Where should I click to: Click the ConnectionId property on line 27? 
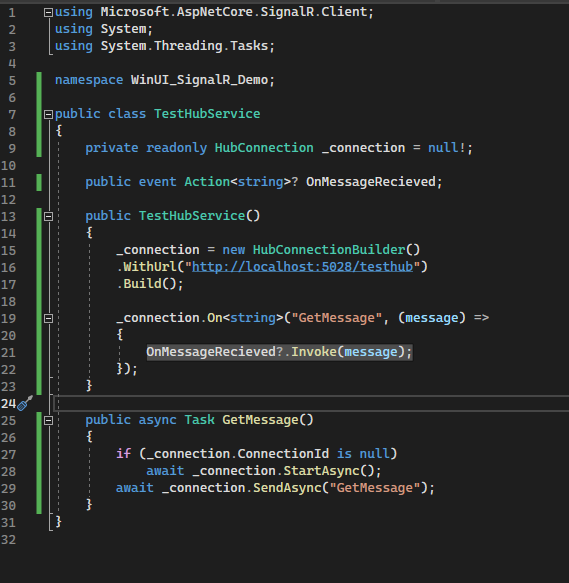tap(283, 454)
